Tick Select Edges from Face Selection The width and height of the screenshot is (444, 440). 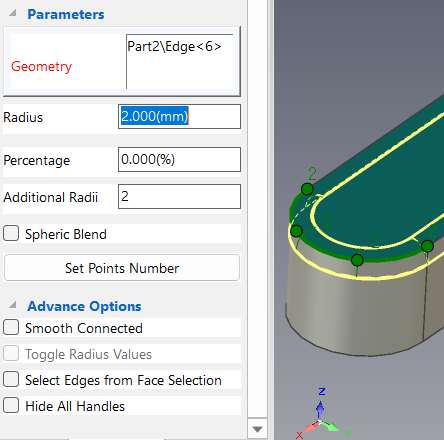[11, 379]
